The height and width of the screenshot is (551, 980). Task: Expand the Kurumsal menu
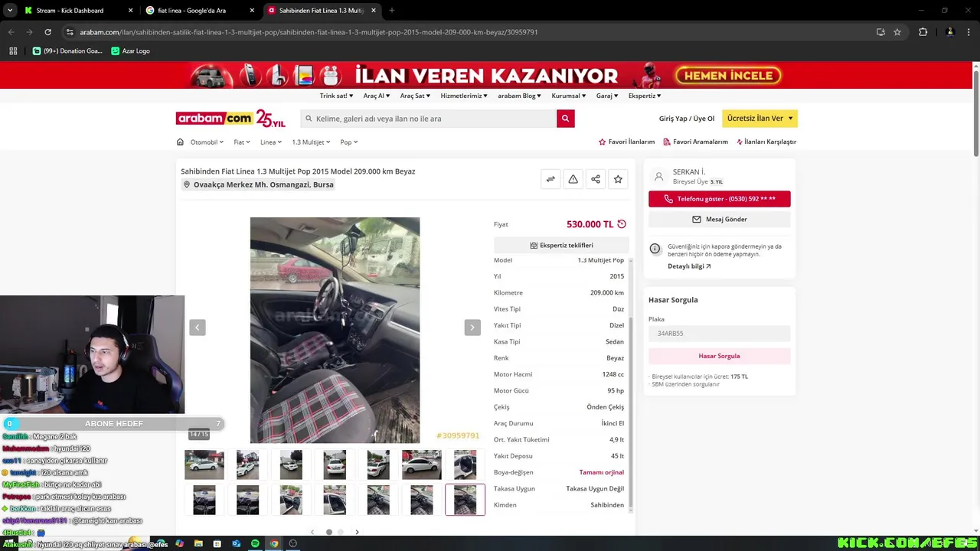pos(569,96)
